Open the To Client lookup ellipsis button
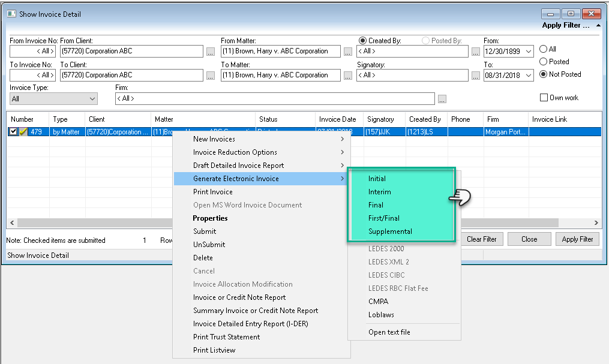This screenshot has width=609, height=364. (x=211, y=76)
